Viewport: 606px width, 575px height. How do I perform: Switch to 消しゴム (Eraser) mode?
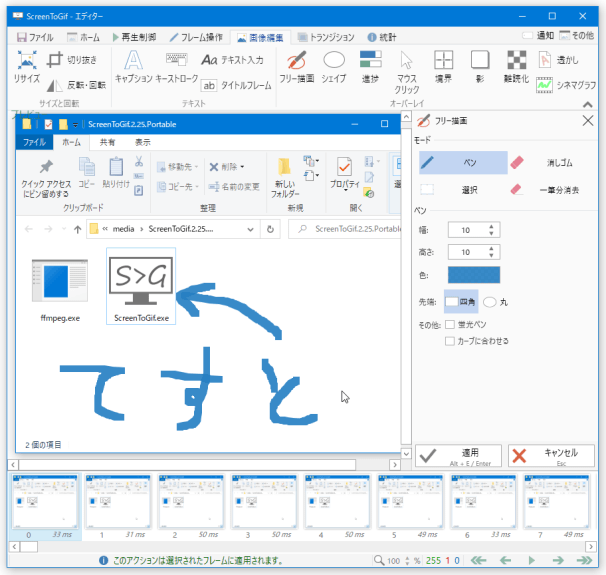[x=549, y=162]
